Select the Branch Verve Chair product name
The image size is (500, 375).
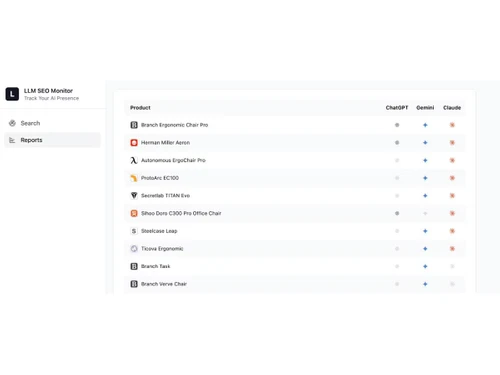coord(164,284)
